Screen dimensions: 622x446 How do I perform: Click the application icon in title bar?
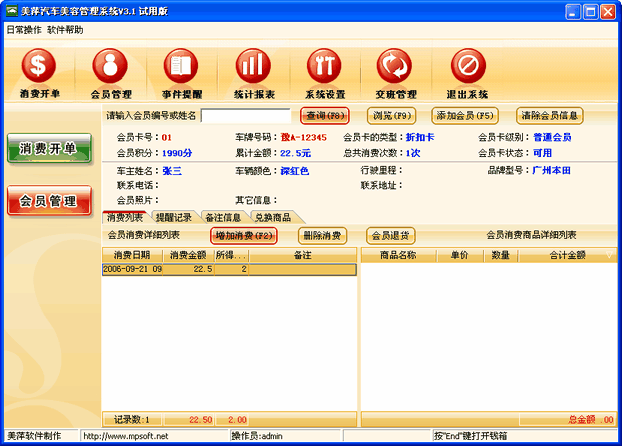(11, 11)
